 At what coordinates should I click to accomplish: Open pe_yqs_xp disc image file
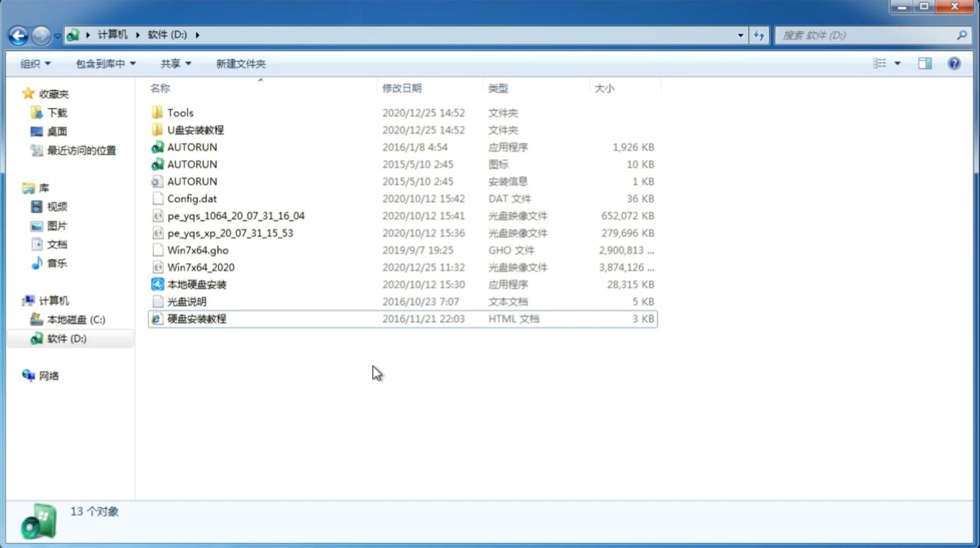(230, 232)
